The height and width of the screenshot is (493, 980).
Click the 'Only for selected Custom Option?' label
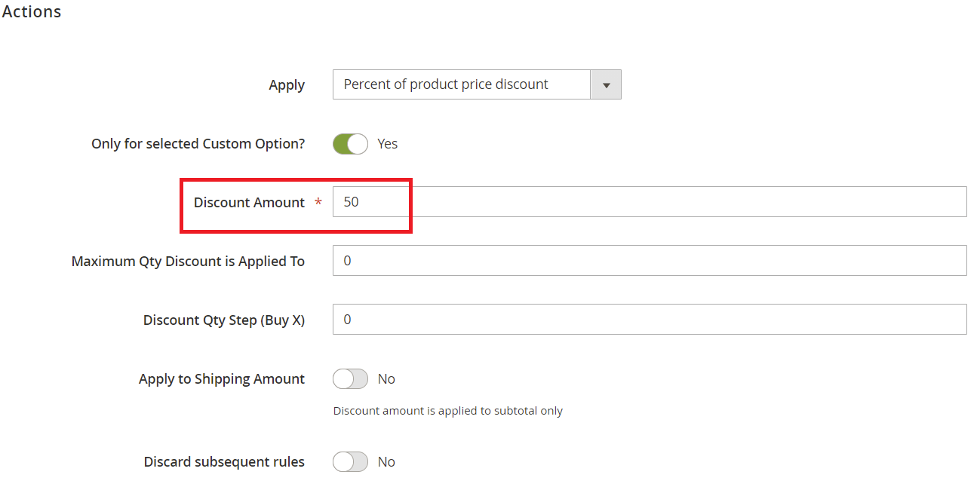pos(198,143)
